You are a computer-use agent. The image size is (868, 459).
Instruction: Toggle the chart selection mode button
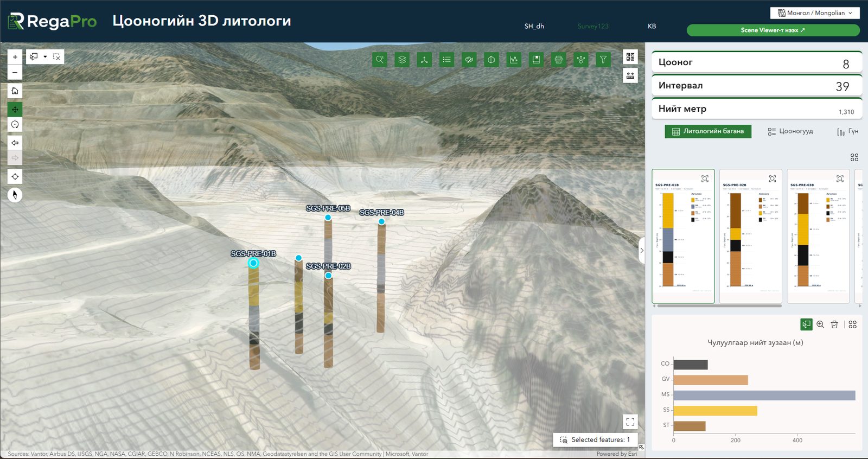tap(806, 324)
